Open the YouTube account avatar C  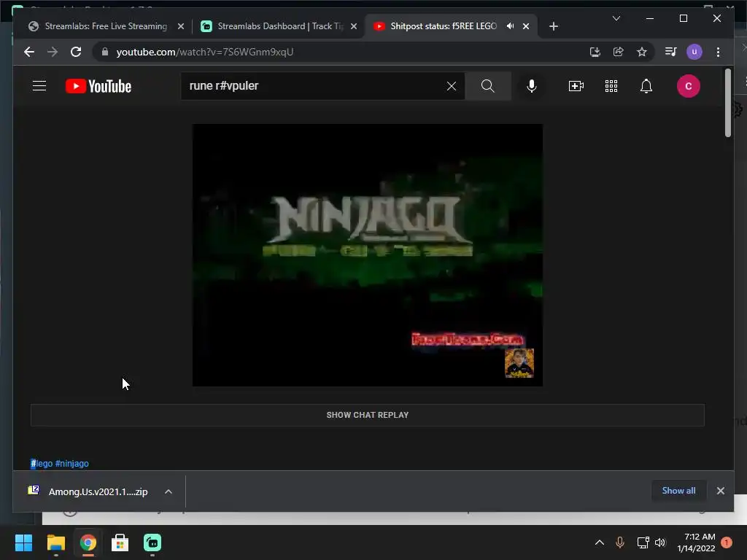pos(689,86)
